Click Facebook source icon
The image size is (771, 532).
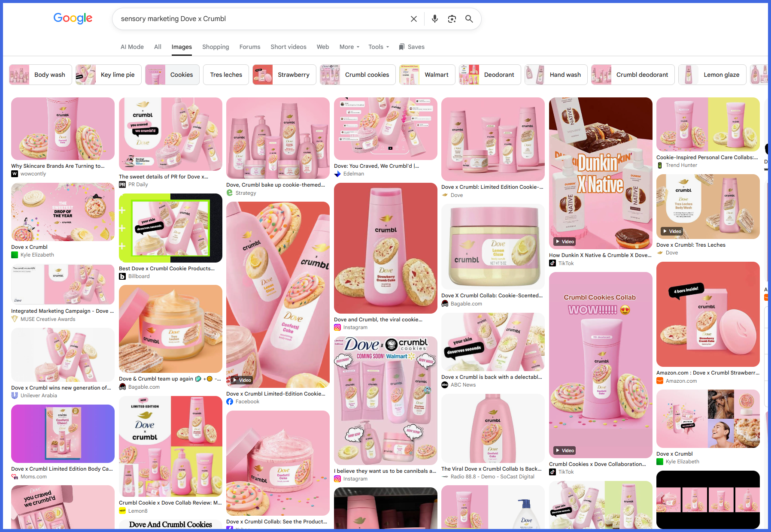230,402
